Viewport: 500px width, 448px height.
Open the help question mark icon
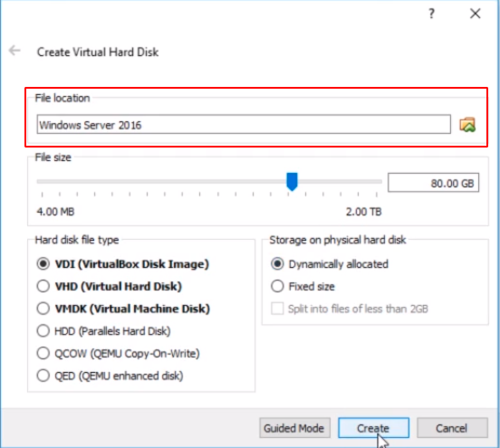tap(431, 14)
